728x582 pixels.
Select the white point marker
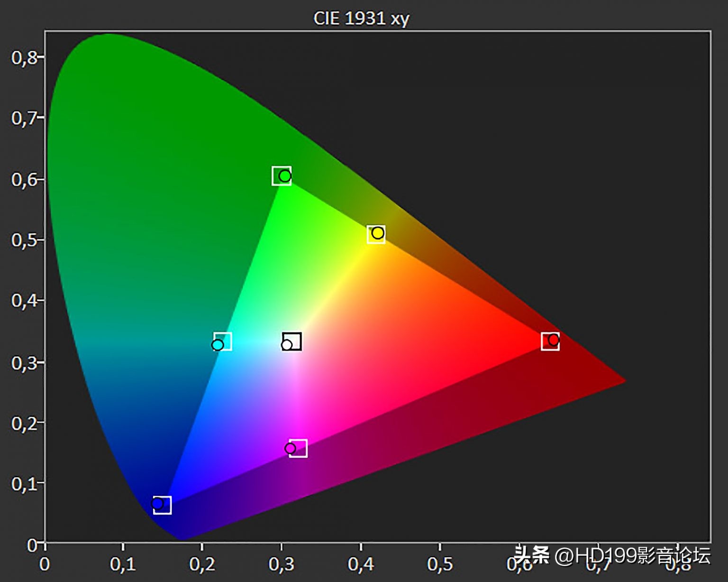pyautogui.click(x=286, y=345)
